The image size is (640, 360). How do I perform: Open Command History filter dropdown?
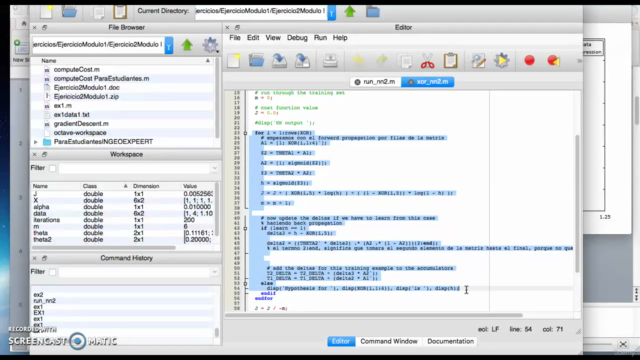(214, 272)
